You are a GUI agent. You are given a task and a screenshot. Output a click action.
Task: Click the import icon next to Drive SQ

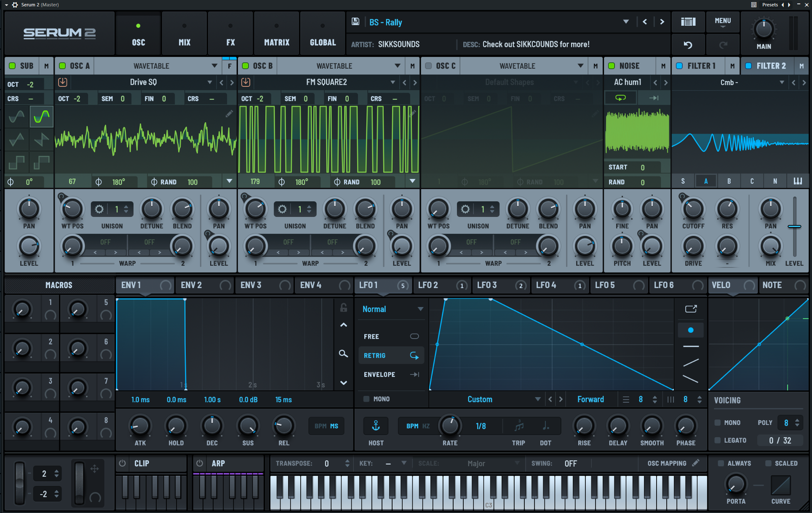(62, 82)
